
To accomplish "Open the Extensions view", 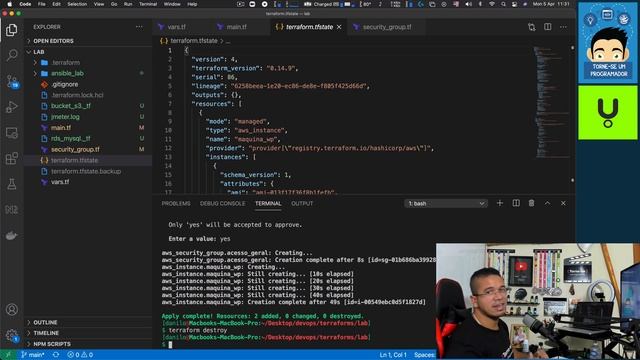I will pos(11,158).
